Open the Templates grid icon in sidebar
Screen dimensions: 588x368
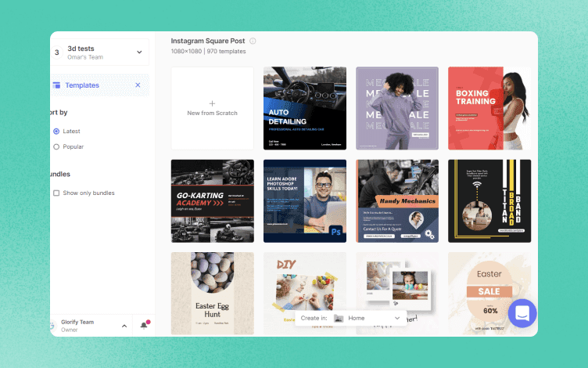(x=56, y=85)
